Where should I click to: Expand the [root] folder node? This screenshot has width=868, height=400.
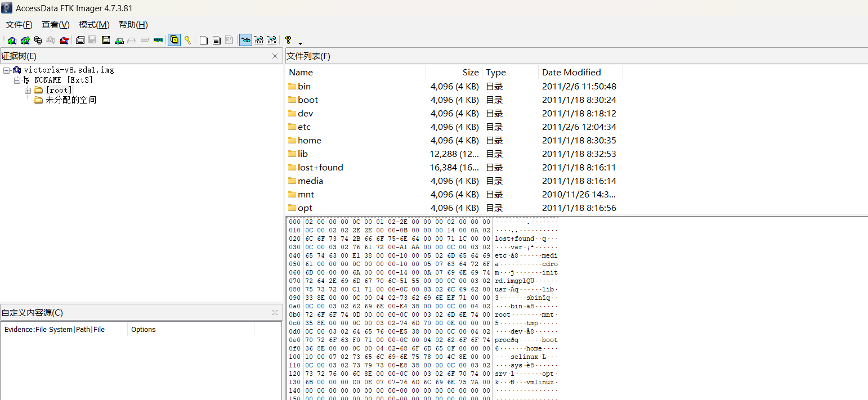pyautogui.click(x=28, y=91)
